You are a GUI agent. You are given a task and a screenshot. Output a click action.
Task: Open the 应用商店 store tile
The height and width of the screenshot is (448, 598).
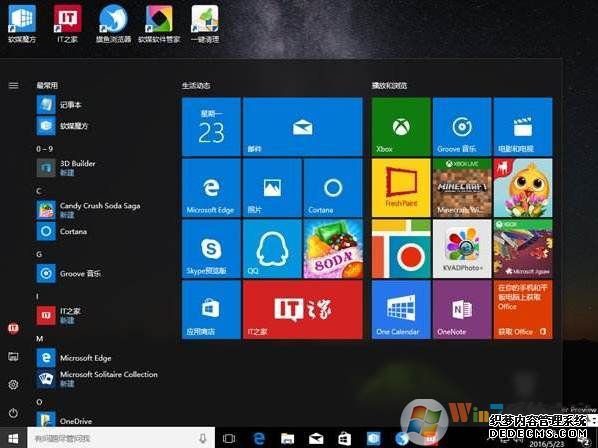[211, 310]
